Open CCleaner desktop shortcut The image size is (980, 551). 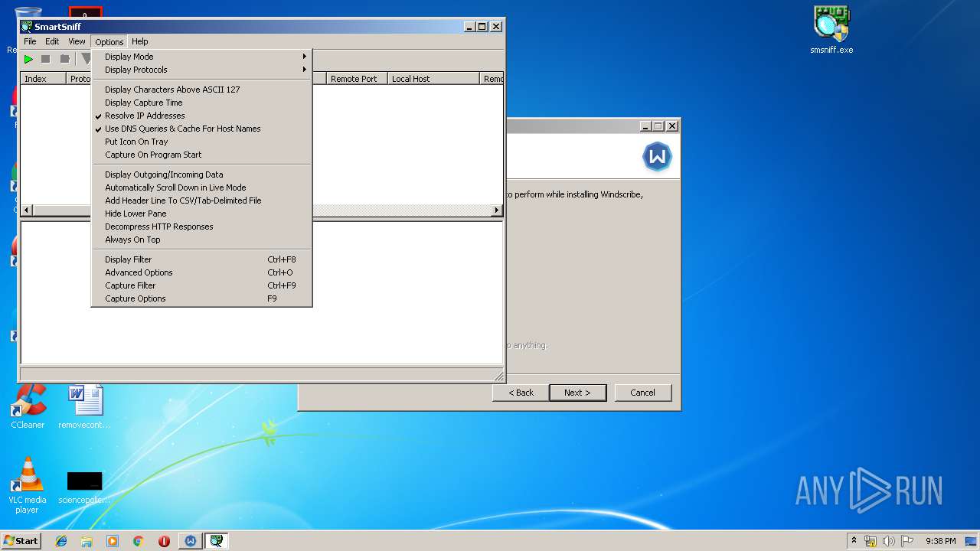(x=28, y=406)
